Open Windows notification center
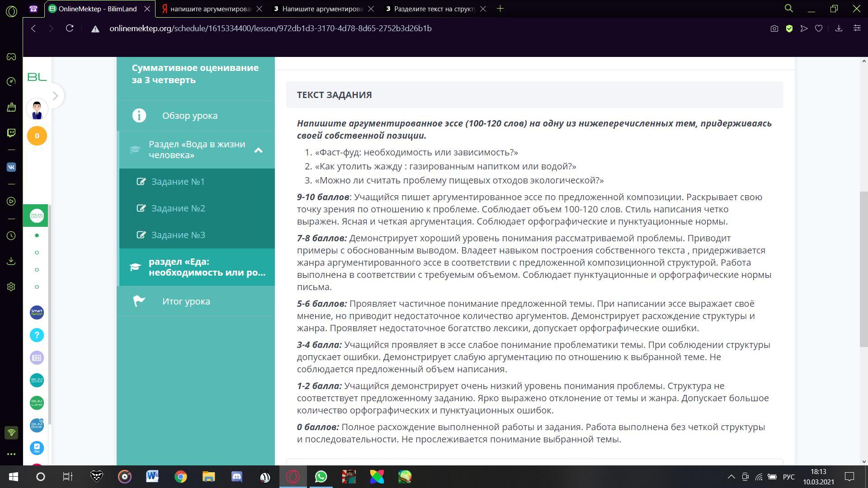This screenshot has height=488, width=868. click(x=849, y=477)
